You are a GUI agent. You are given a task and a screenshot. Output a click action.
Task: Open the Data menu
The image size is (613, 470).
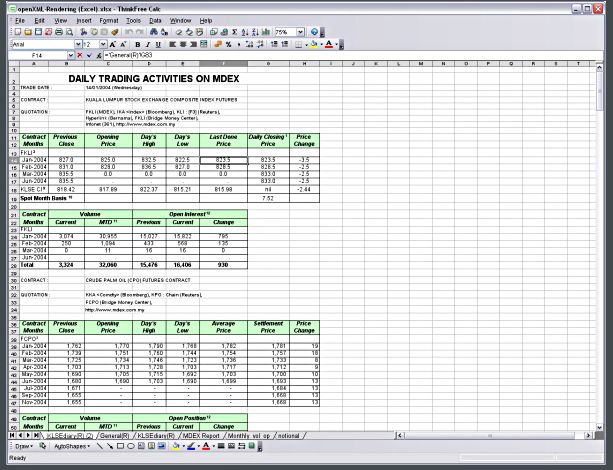tap(155, 20)
